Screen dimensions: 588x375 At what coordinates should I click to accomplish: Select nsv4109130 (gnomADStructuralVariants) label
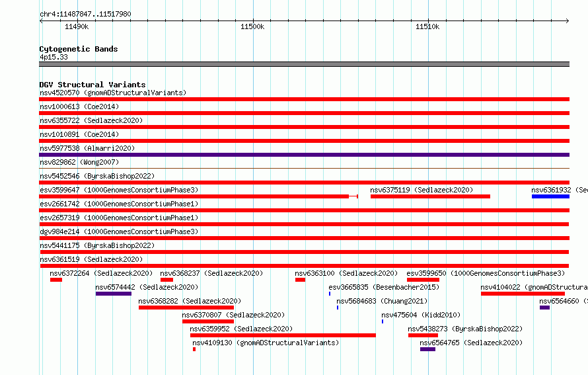coord(266,343)
